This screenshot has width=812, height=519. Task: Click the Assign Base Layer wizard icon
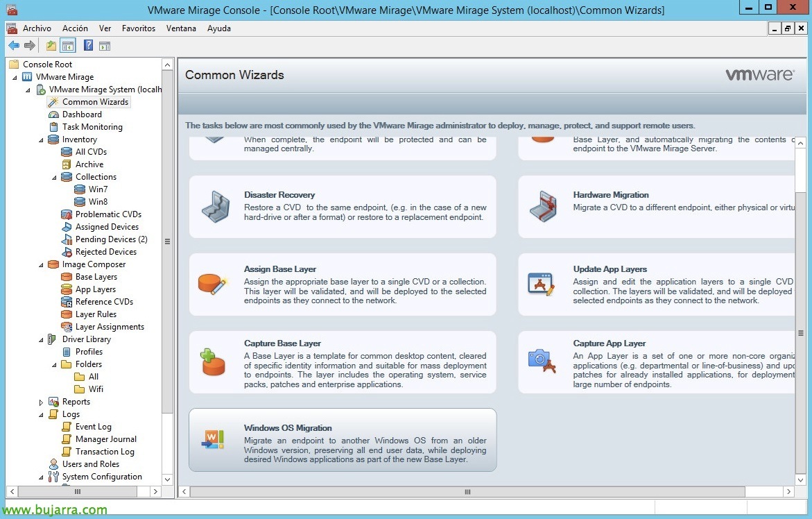212,284
